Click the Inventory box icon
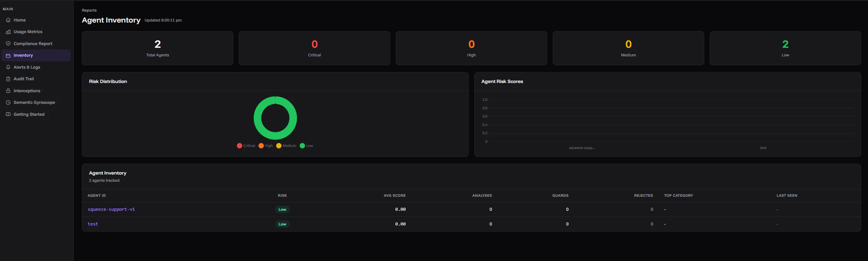Image resolution: width=868 pixels, height=261 pixels. click(x=8, y=55)
